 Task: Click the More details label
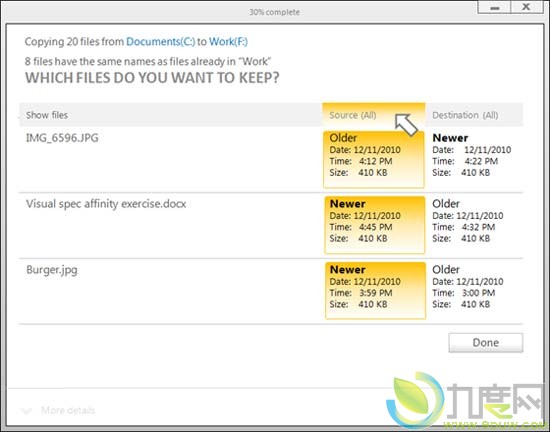pyautogui.click(x=68, y=410)
